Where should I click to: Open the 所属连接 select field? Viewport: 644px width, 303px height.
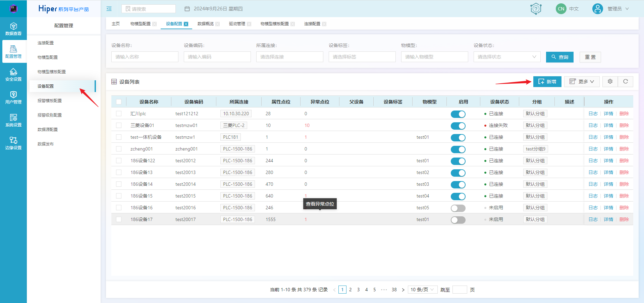[290, 57]
